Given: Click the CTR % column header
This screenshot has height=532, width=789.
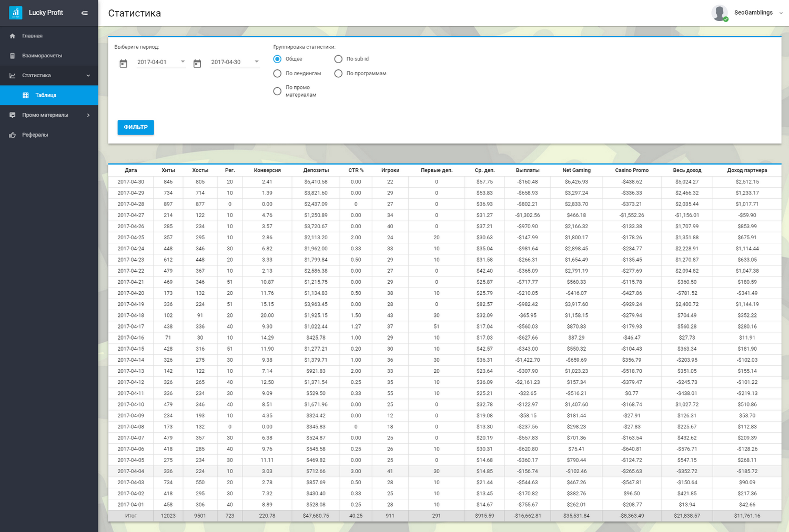Looking at the screenshot, I should 356,170.
